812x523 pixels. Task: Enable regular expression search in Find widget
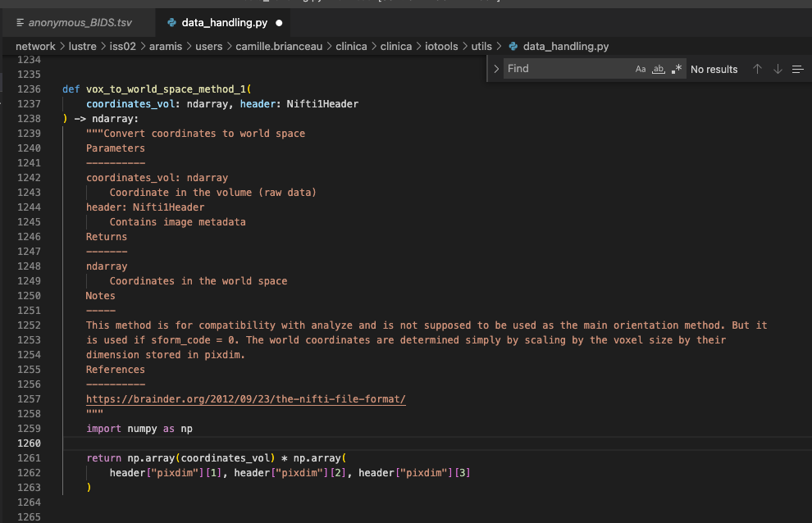tap(677, 69)
